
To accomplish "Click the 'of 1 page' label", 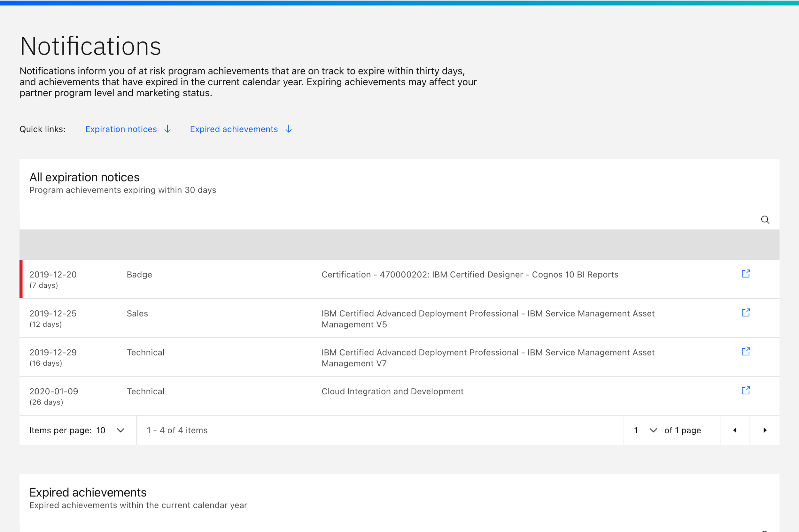I will point(683,430).
